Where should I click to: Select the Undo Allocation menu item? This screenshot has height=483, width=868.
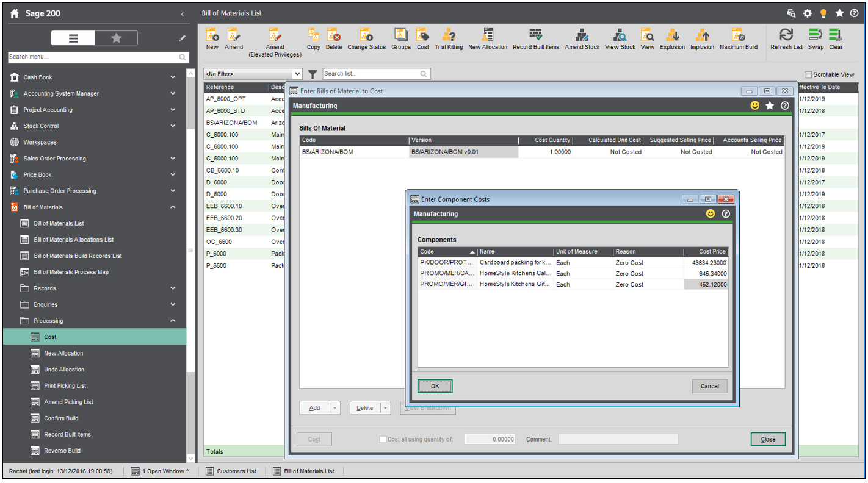(64, 370)
